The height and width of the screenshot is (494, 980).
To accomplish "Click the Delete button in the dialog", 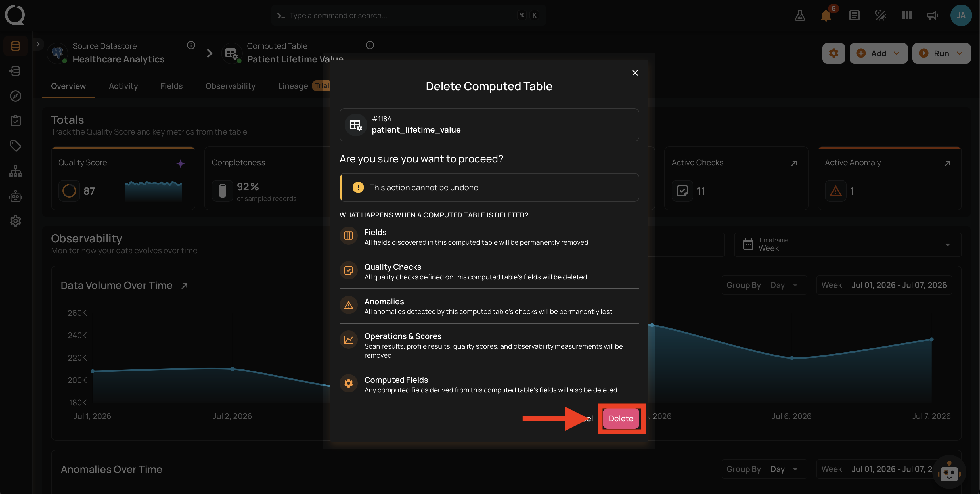I will pyautogui.click(x=621, y=418).
